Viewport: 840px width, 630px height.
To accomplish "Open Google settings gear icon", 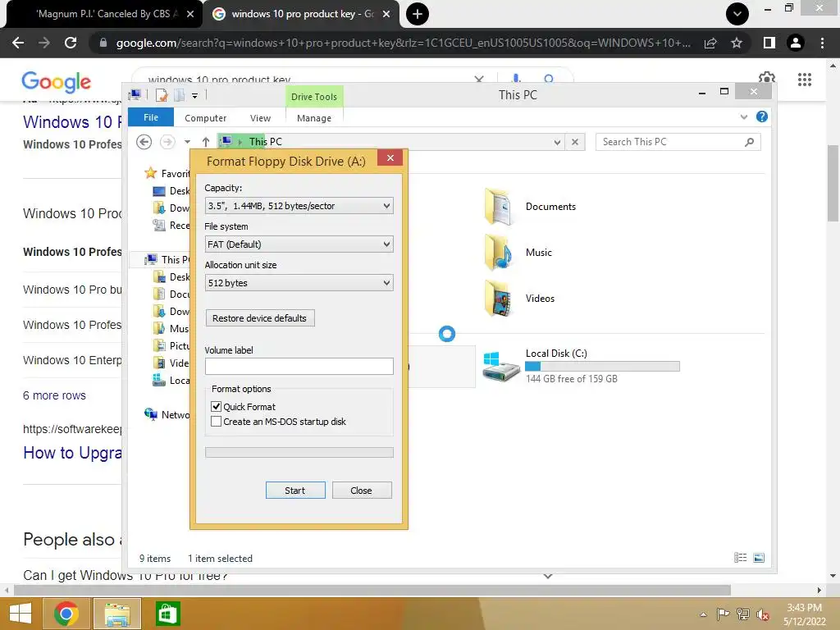I will [767, 78].
